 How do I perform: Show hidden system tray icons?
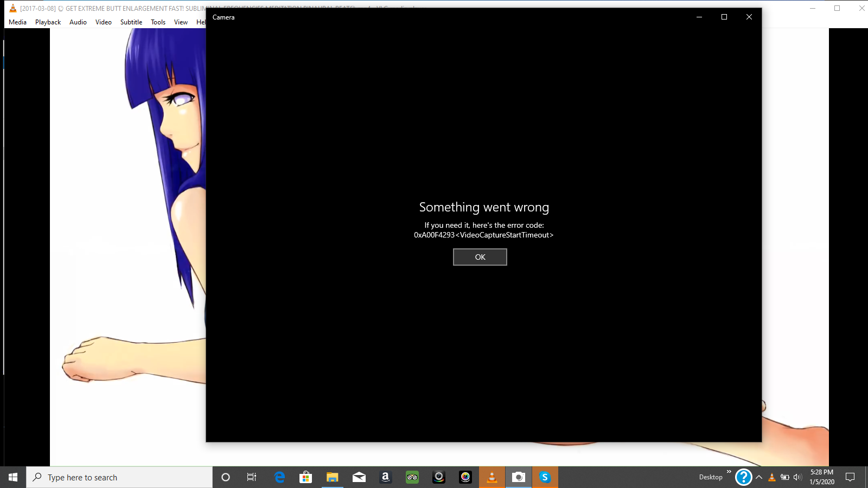(x=759, y=477)
